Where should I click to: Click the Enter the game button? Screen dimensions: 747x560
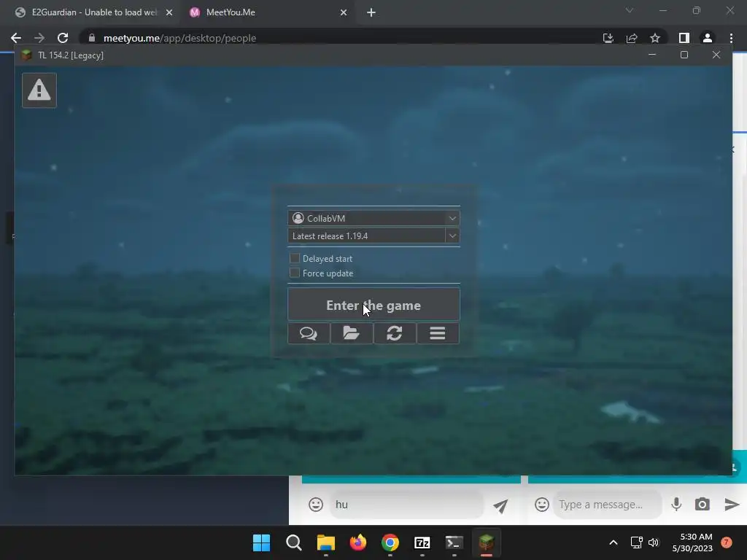pos(373,305)
